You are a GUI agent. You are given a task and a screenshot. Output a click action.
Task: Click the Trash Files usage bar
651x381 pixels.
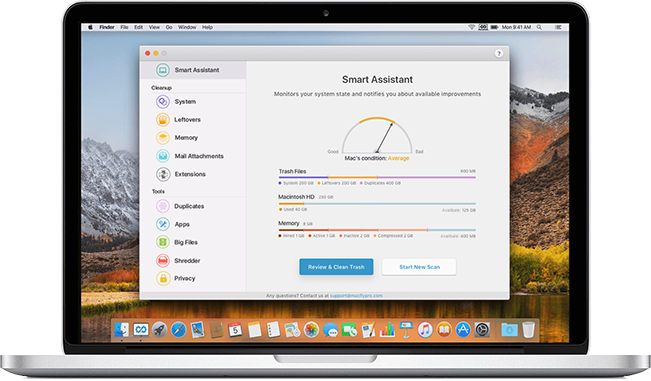pos(377,177)
